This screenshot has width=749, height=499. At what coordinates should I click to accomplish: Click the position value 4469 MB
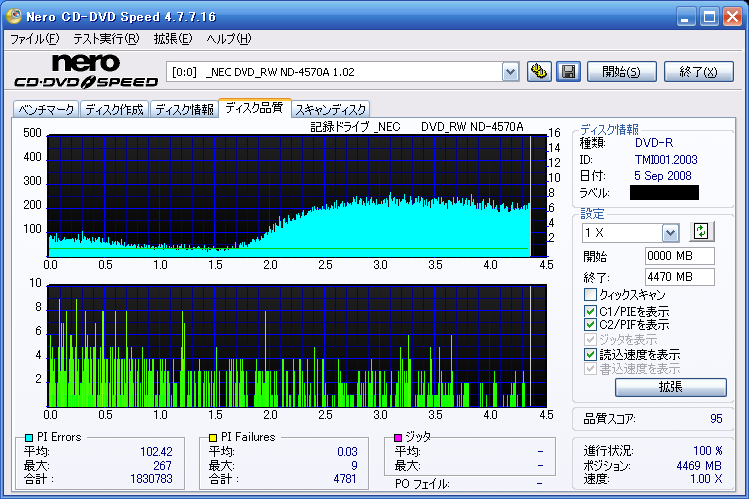coord(699,466)
